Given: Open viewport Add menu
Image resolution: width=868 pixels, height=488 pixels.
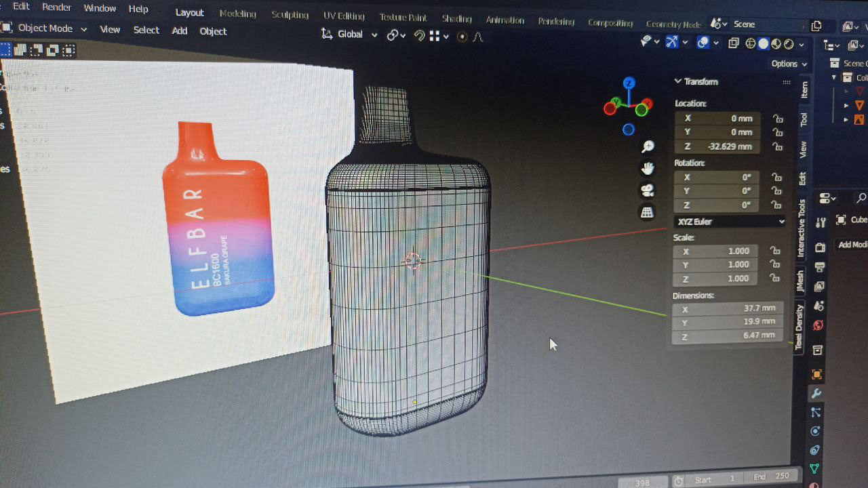Looking at the screenshot, I should pyautogui.click(x=180, y=30).
